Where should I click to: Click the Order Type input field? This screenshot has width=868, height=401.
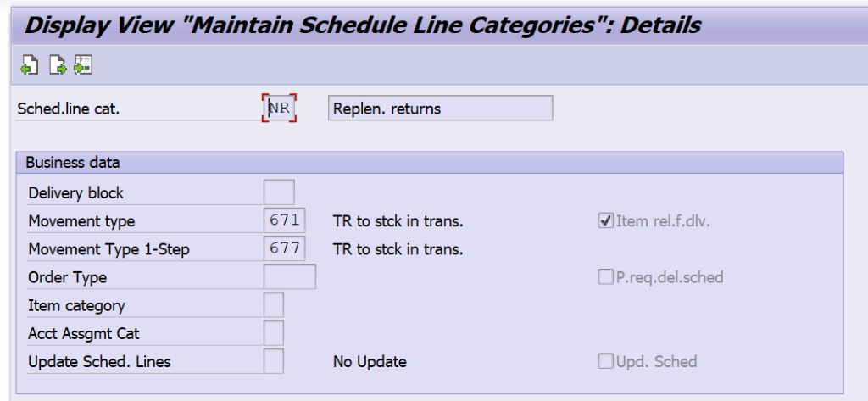pyautogui.click(x=290, y=277)
